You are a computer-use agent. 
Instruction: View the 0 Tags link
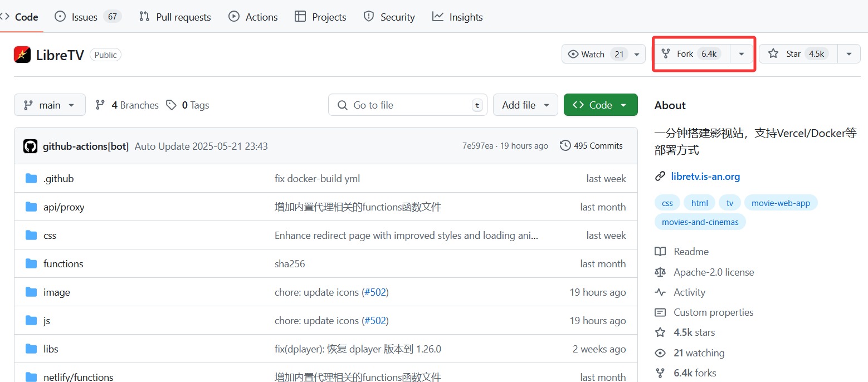[188, 105]
